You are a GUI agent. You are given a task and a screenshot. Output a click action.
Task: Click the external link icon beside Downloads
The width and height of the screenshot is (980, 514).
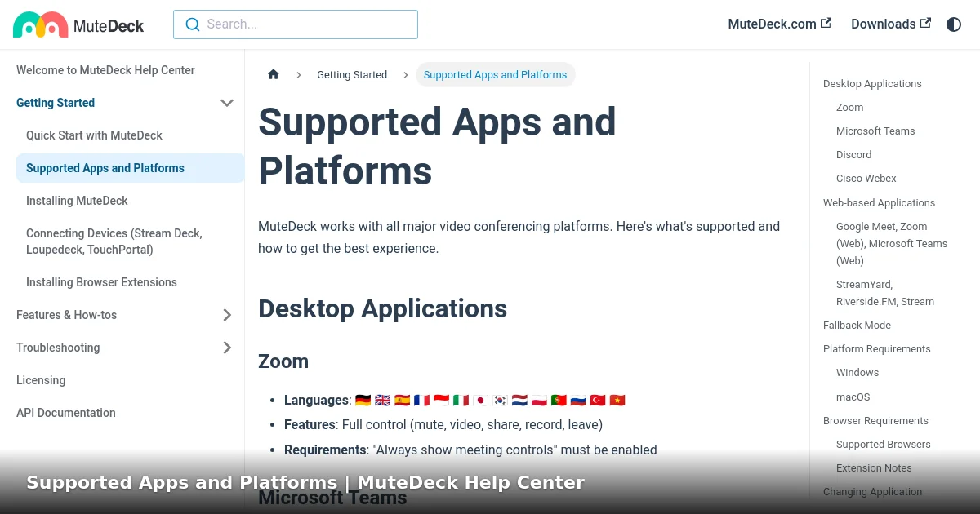[x=925, y=24]
